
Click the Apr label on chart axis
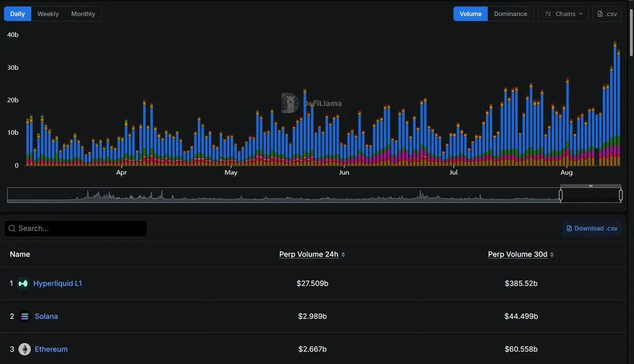pyautogui.click(x=121, y=173)
